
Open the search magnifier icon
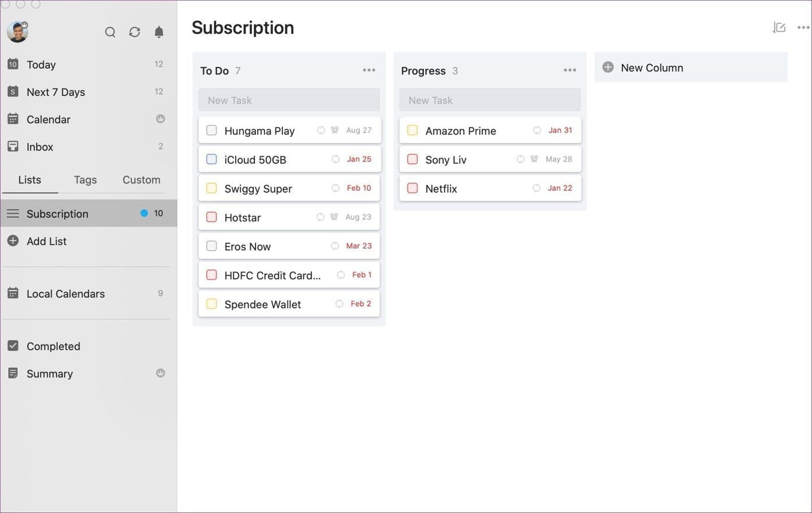pos(110,32)
